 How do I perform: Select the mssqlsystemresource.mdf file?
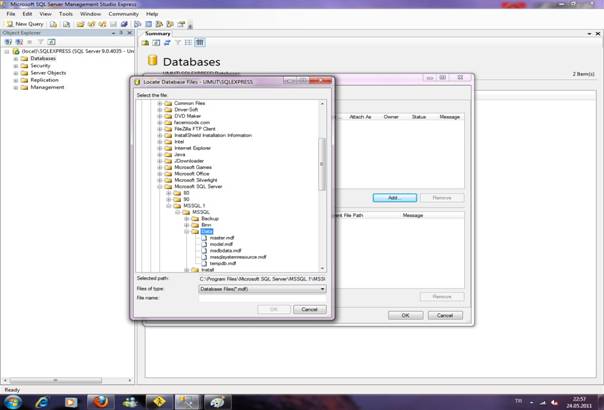pos(238,257)
